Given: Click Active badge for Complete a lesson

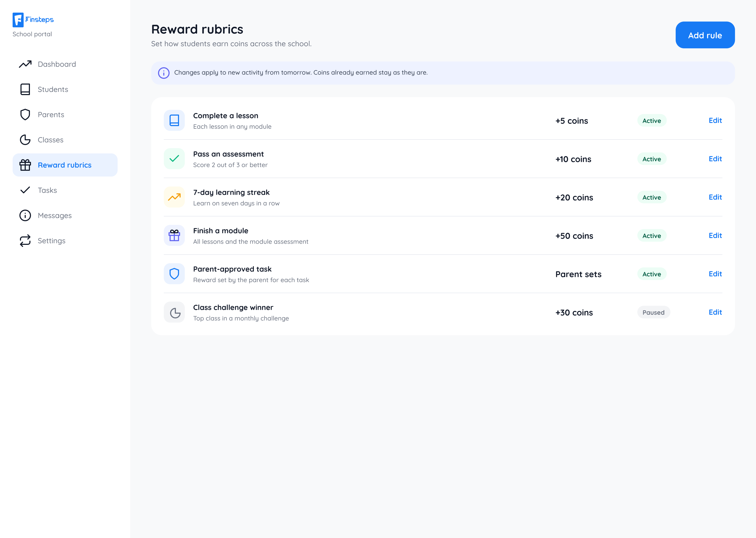Looking at the screenshot, I should pyautogui.click(x=652, y=121).
